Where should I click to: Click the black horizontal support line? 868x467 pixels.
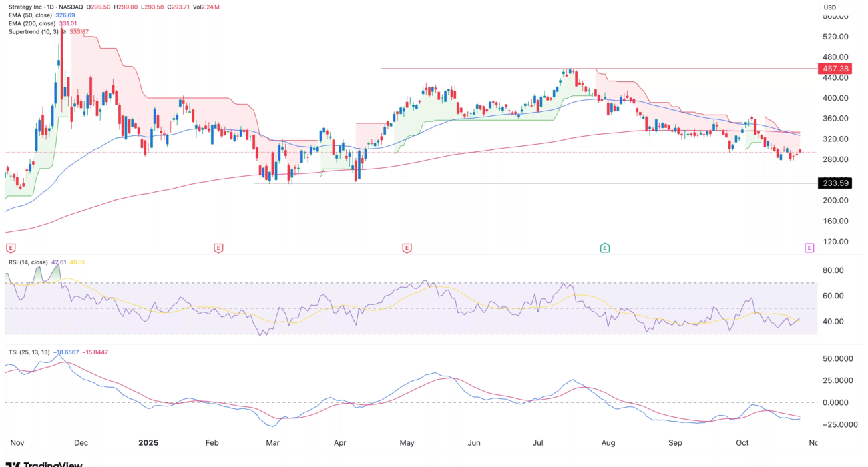click(534, 183)
